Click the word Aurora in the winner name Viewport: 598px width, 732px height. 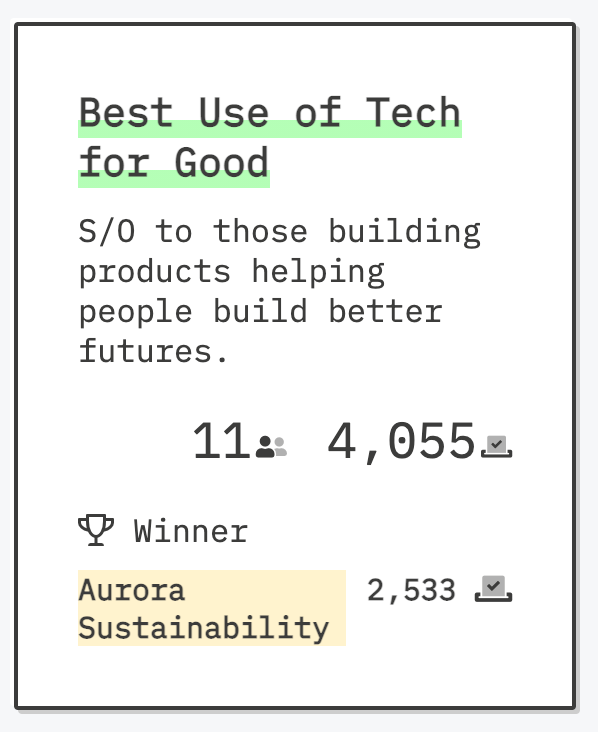pos(132,590)
